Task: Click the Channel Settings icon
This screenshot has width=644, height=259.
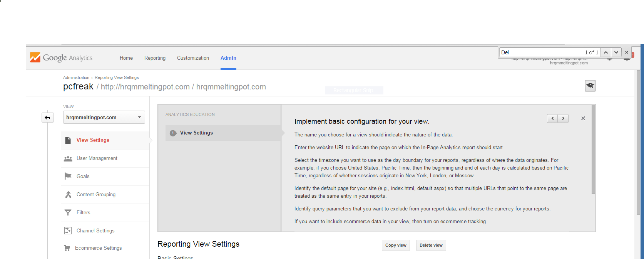Action: (x=68, y=230)
